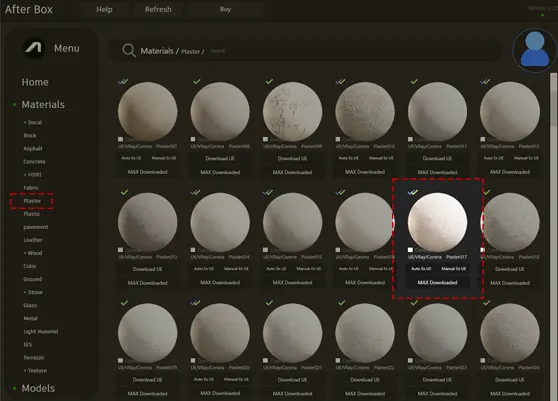
Task: Tick the checkbox under the Plaster017 sphere
Action: coord(410,250)
